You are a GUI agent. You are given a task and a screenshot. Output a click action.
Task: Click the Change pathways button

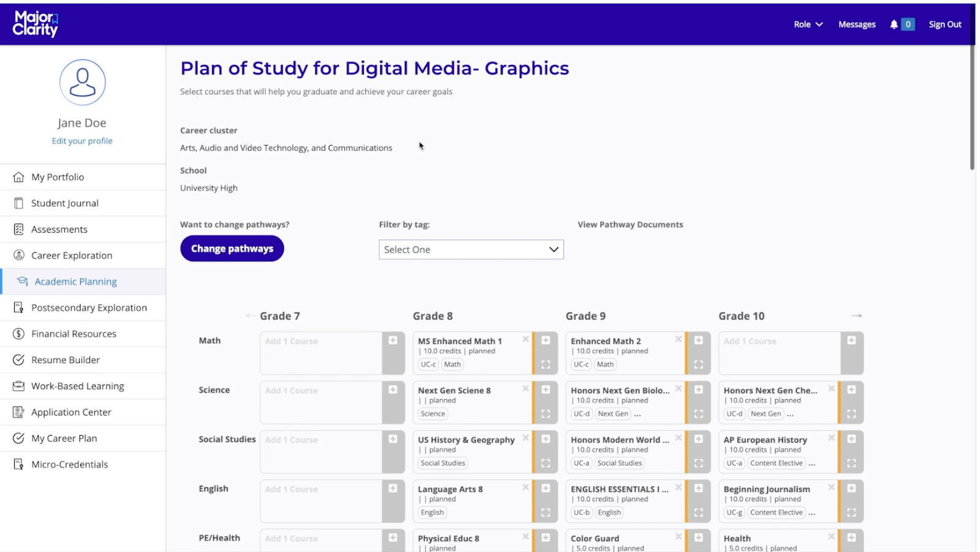232,248
